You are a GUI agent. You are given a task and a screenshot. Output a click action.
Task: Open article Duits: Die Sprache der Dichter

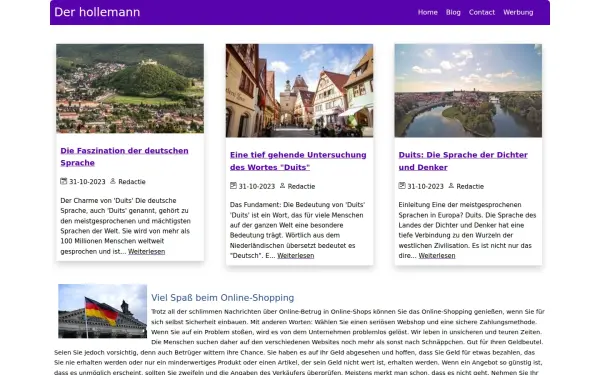(x=463, y=161)
